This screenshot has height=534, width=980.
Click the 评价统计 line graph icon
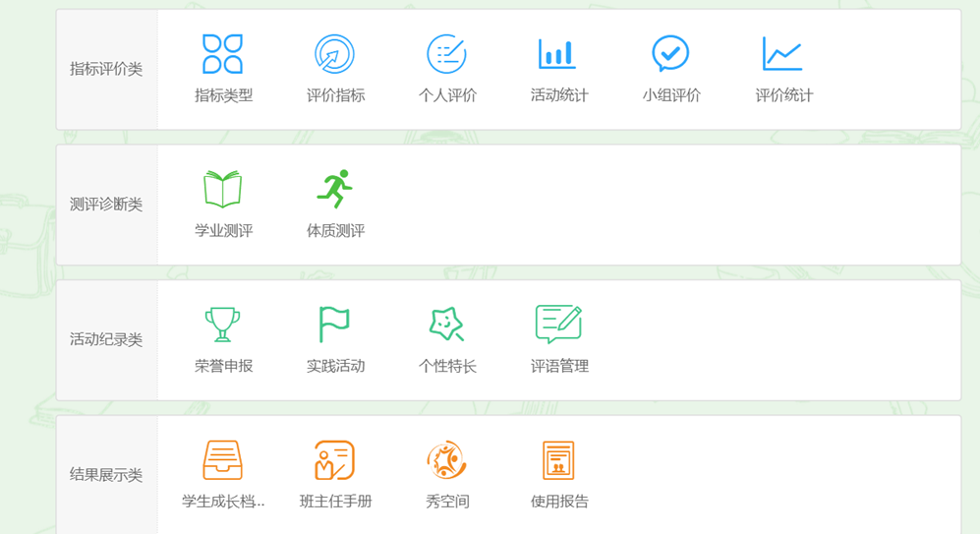782,54
